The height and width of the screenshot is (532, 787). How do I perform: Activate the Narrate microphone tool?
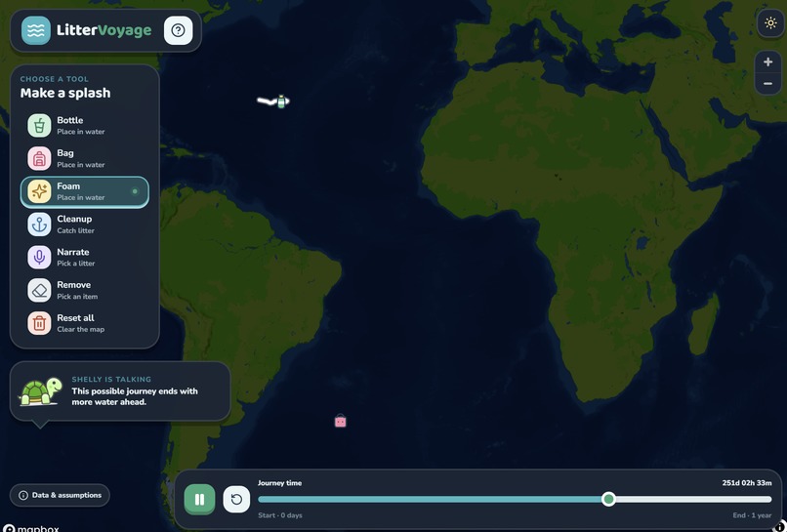[84, 258]
